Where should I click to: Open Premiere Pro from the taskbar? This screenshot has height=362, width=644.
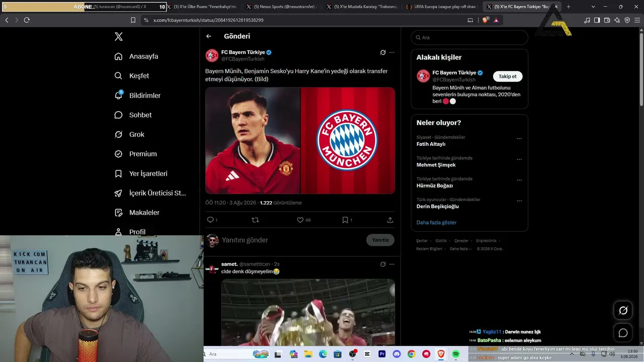382,354
